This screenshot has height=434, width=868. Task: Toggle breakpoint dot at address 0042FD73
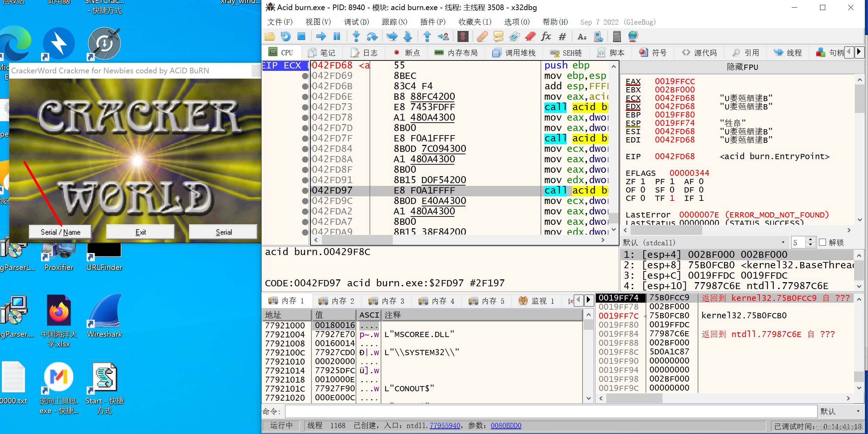(x=305, y=107)
